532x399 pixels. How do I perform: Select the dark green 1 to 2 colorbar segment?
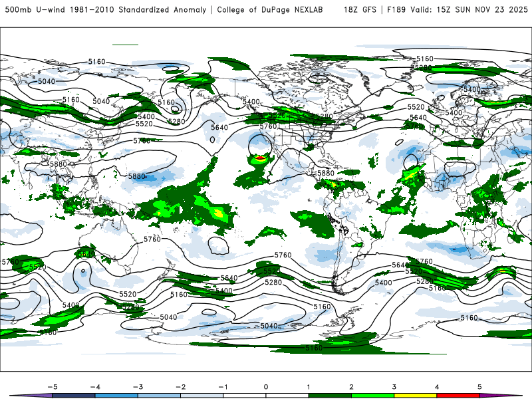tap(330, 396)
